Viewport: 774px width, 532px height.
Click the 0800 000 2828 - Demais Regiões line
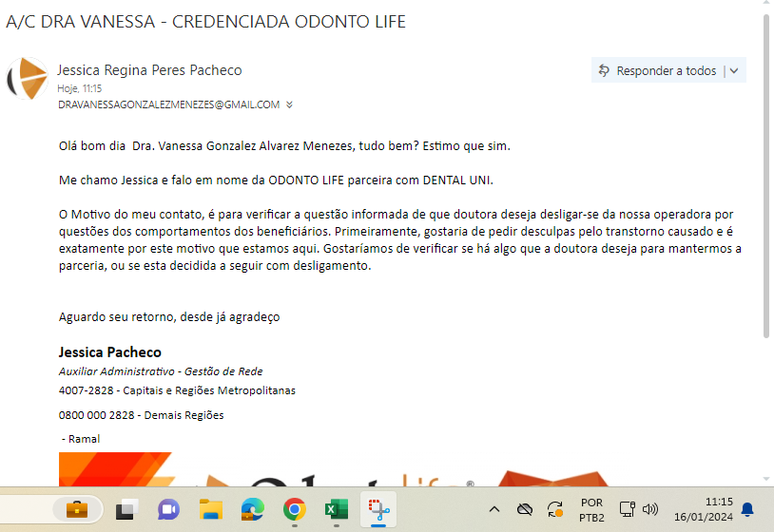coord(141,415)
